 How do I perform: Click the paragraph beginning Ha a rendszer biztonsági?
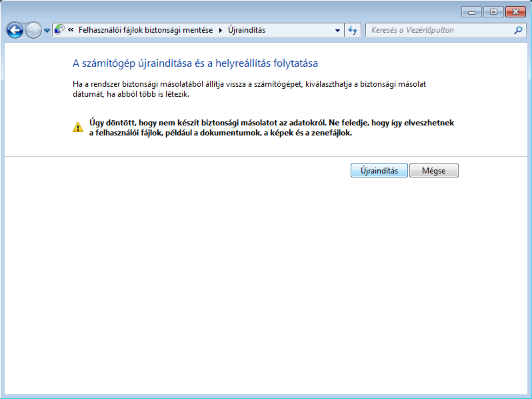249,89
